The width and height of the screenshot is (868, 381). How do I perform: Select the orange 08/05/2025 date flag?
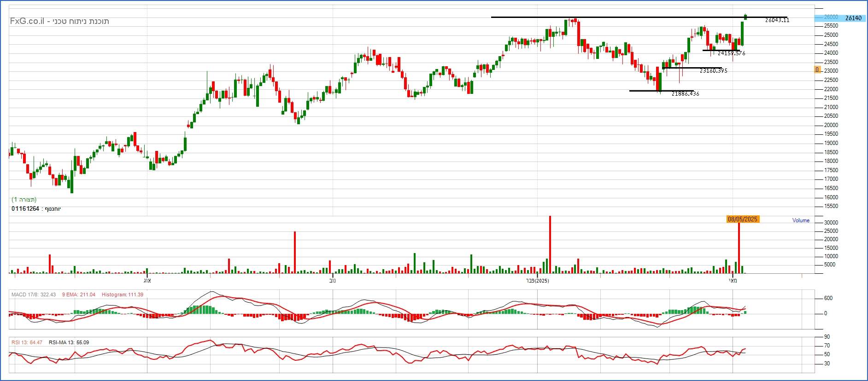point(742,219)
